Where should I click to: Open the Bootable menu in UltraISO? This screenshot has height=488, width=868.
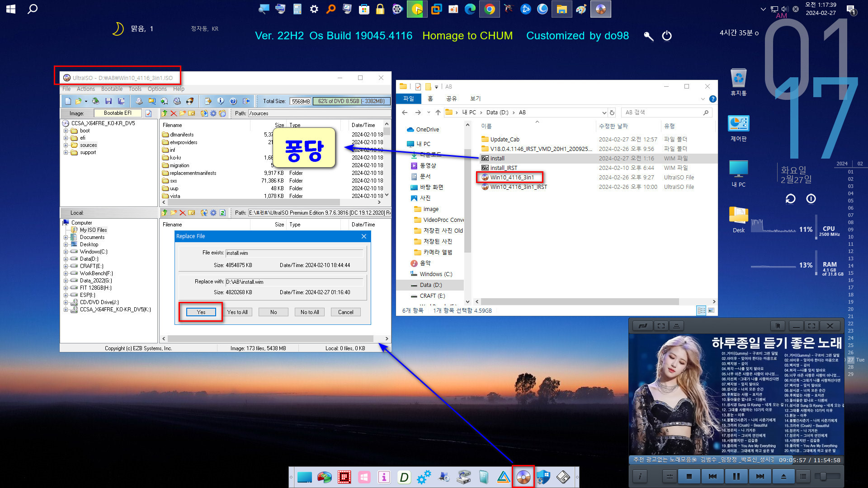[x=112, y=89]
